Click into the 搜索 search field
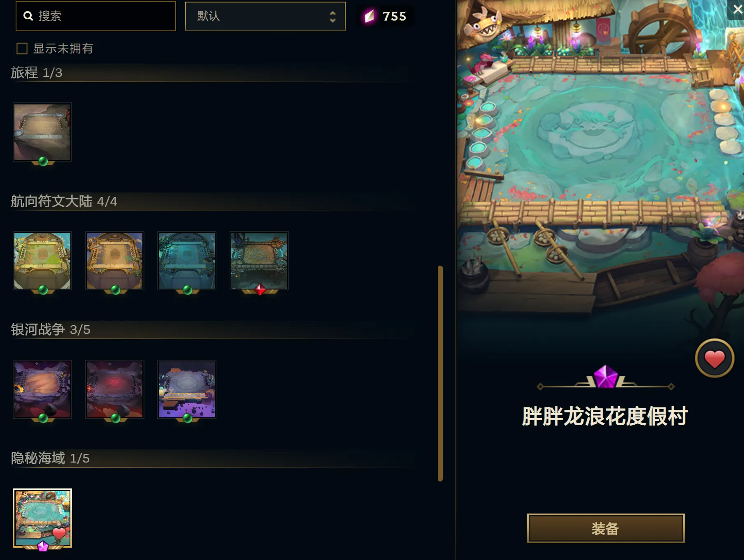Viewport: 744px width, 560px height. click(x=96, y=16)
